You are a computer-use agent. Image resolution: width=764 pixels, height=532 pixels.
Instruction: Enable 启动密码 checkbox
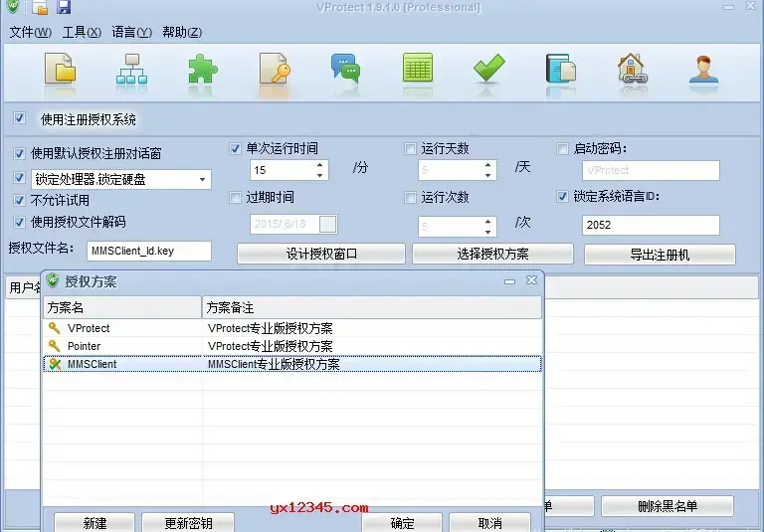(x=562, y=148)
